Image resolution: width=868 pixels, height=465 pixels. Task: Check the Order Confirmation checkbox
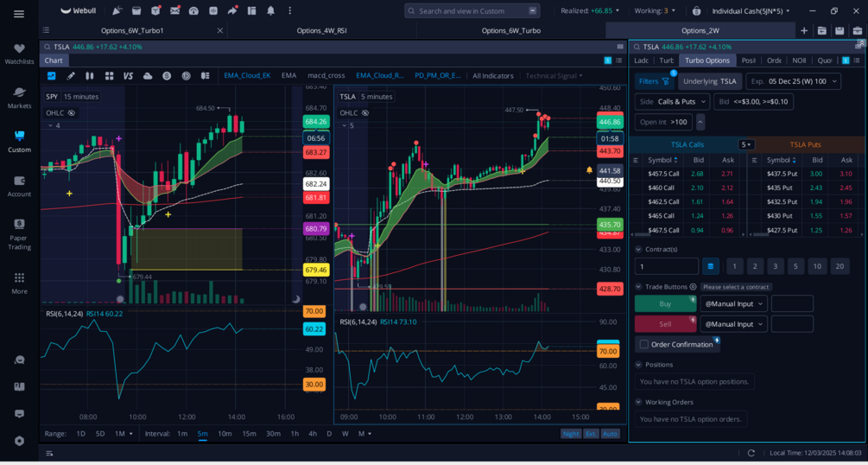[x=643, y=344]
